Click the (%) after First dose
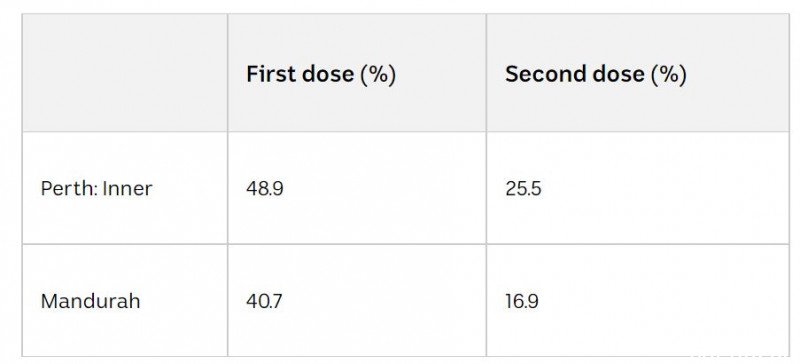Screen dimensions: 800x364 pos(378,75)
